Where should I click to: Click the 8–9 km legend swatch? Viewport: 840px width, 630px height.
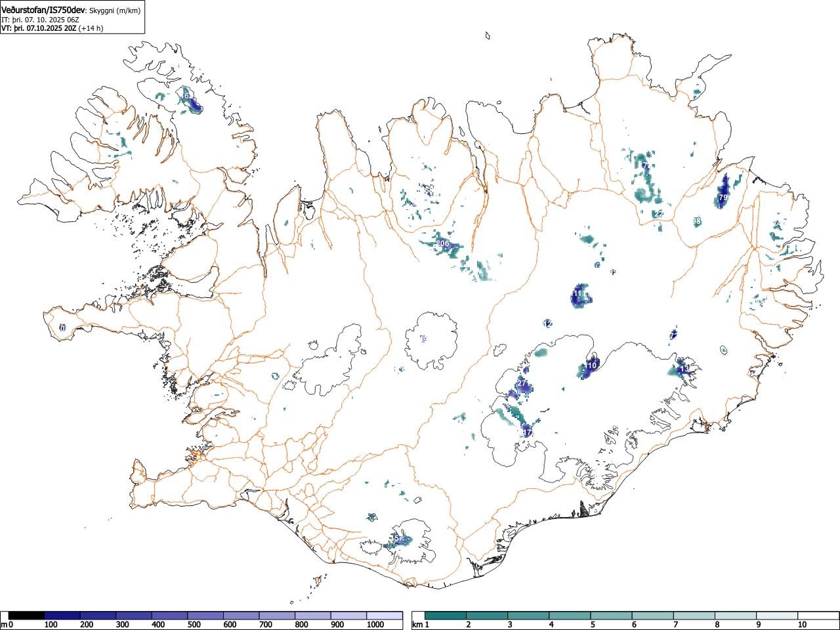(736, 616)
